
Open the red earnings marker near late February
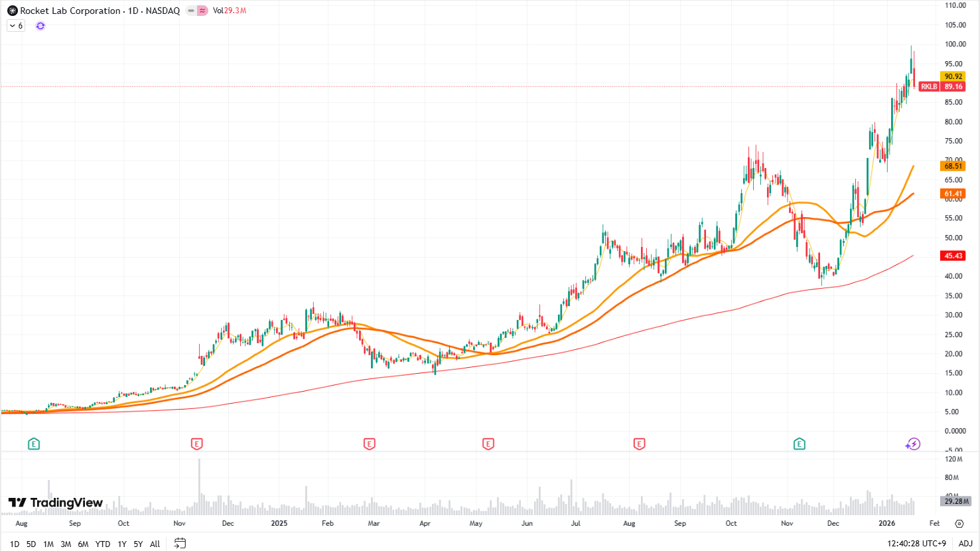pyautogui.click(x=370, y=443)
